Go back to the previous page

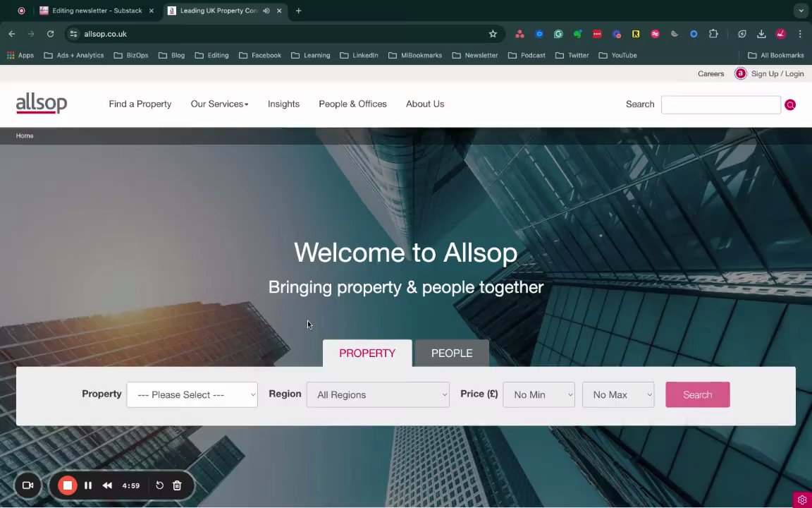point(12,34)
